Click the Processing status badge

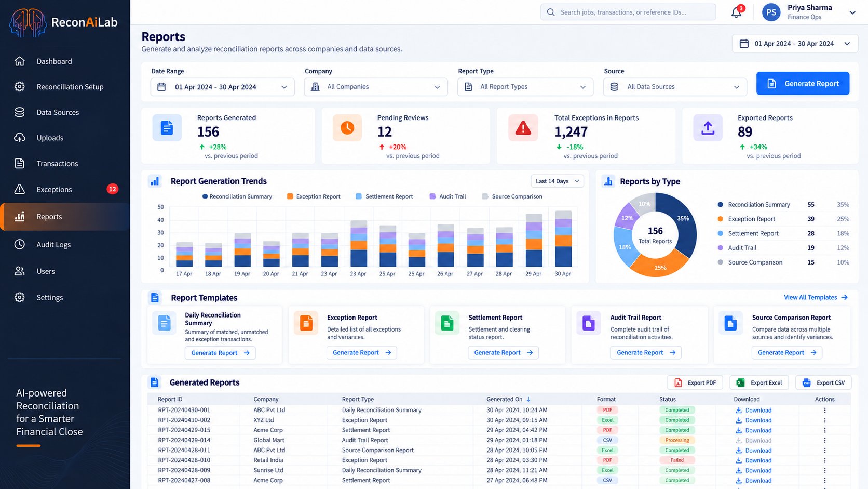677,440
